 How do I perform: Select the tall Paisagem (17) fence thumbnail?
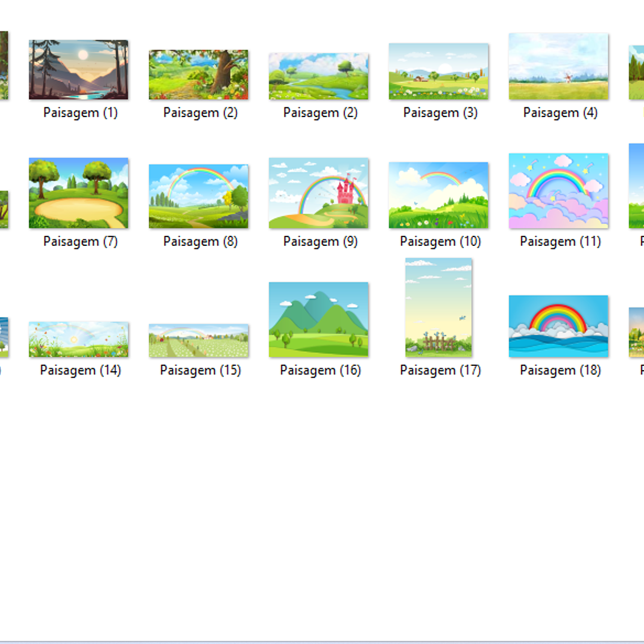438,307
